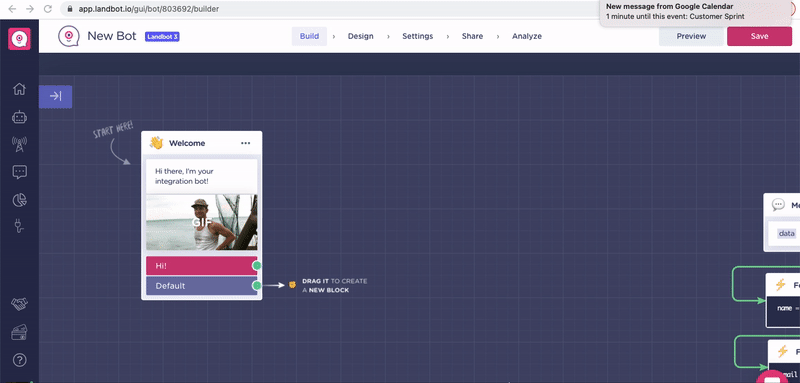Reload the page with refresh icon

coord(47,9)
